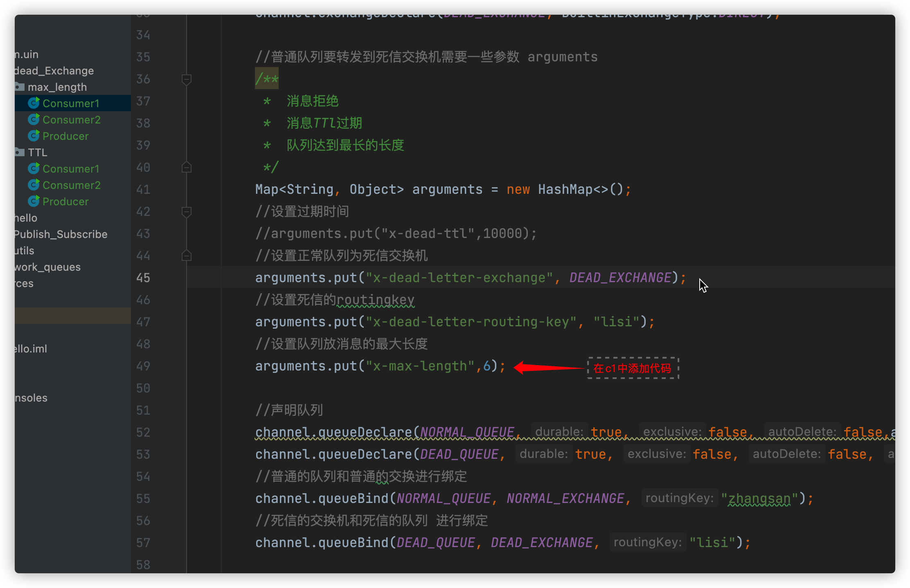Click routingkey word in line 46 comment

pyautogui.click(x=375, y=300)
